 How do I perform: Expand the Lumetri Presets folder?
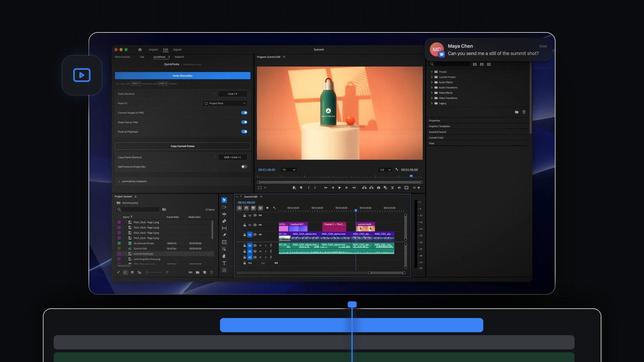431,77
